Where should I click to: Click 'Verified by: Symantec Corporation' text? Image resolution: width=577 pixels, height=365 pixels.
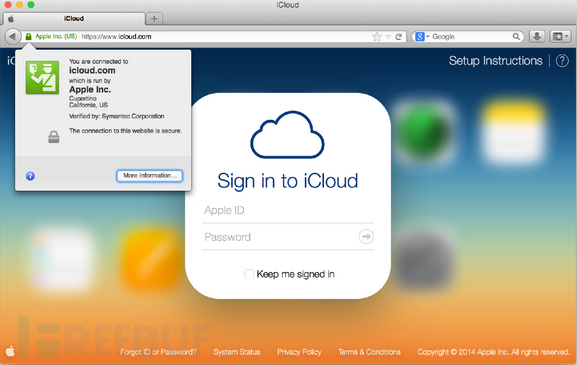click(117, 116)
